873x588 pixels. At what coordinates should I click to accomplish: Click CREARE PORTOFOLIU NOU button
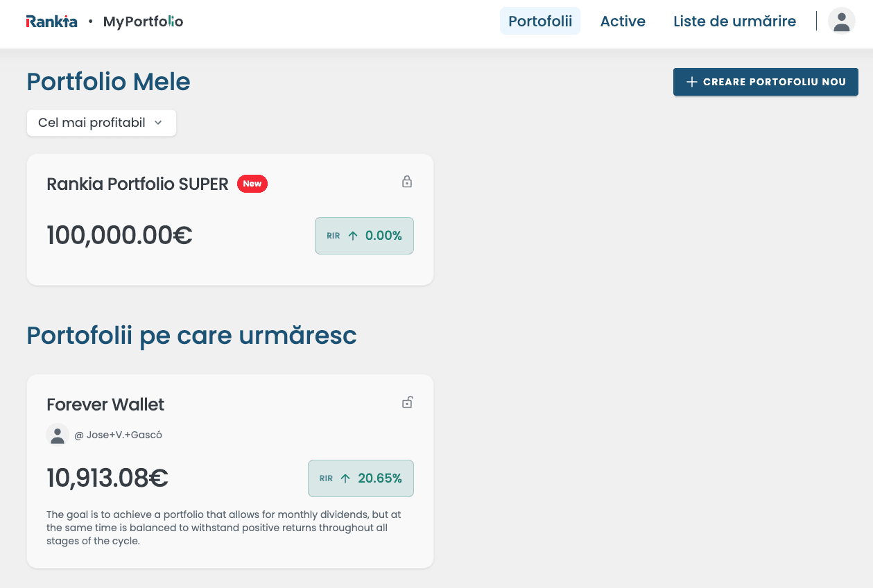(x=766, y=82)
